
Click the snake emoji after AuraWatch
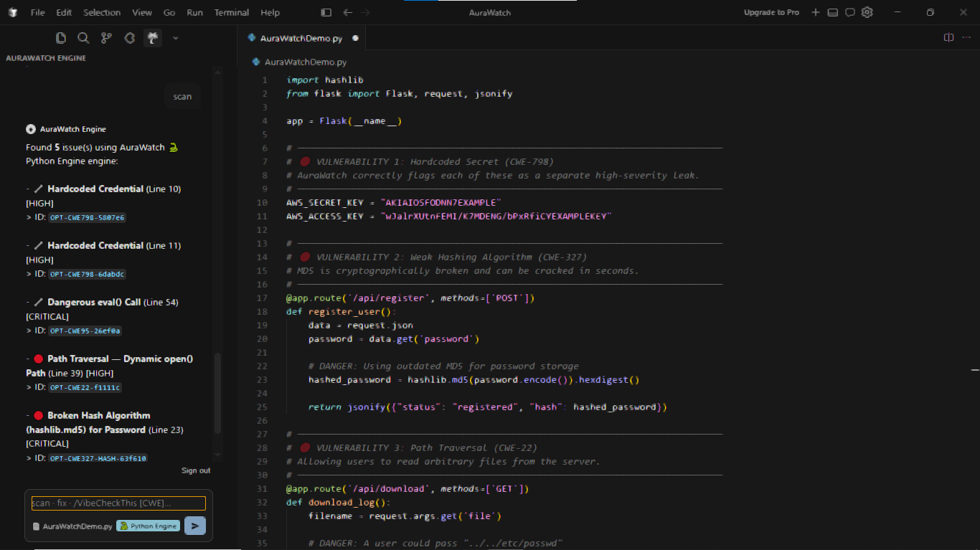click(x=173, y=147)
